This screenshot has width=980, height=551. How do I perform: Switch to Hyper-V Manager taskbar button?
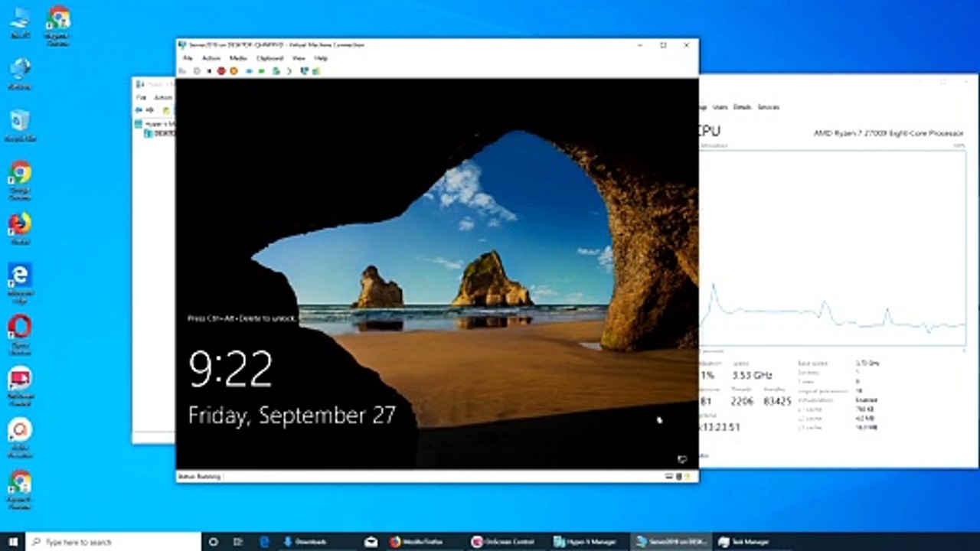(588, 542)
